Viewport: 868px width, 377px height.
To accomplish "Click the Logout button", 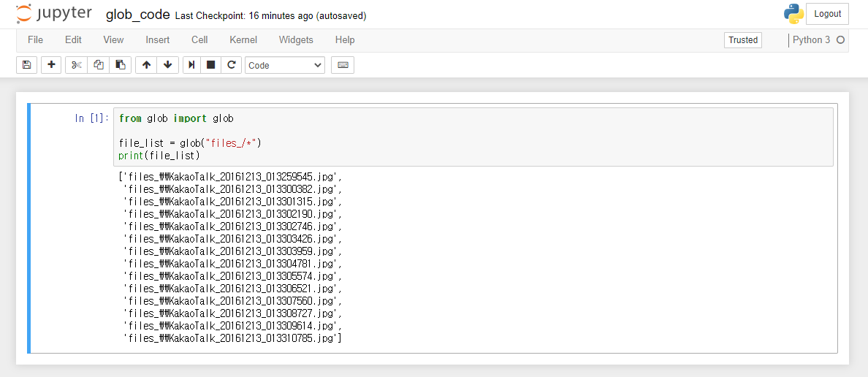I will pyautogui.click(x=828, y=14).
